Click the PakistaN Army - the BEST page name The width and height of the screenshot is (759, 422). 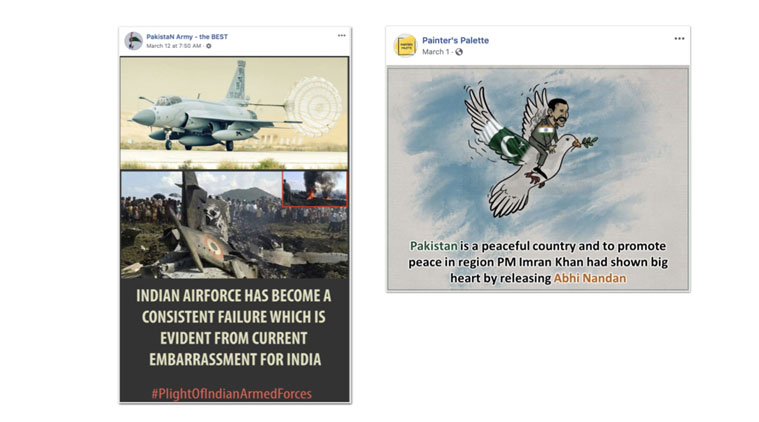point(187,37)
